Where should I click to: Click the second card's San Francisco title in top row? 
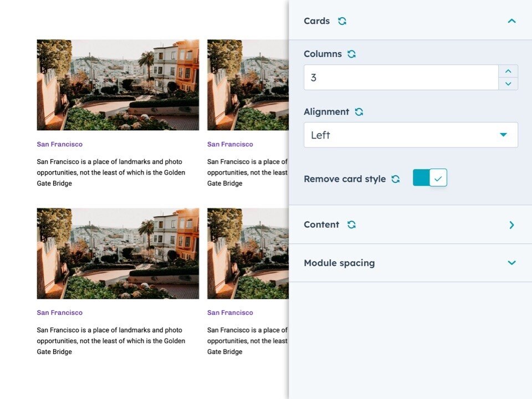[230, 144]
